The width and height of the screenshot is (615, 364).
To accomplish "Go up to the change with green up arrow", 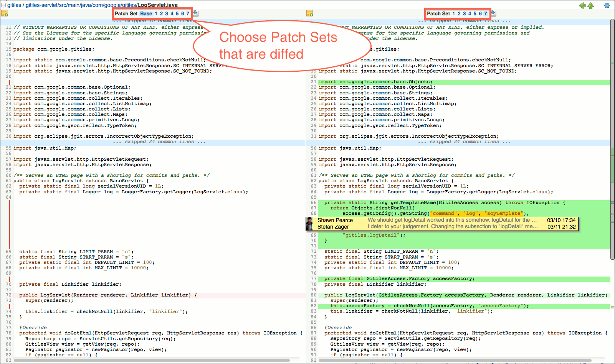I will (x=590, y=6).
